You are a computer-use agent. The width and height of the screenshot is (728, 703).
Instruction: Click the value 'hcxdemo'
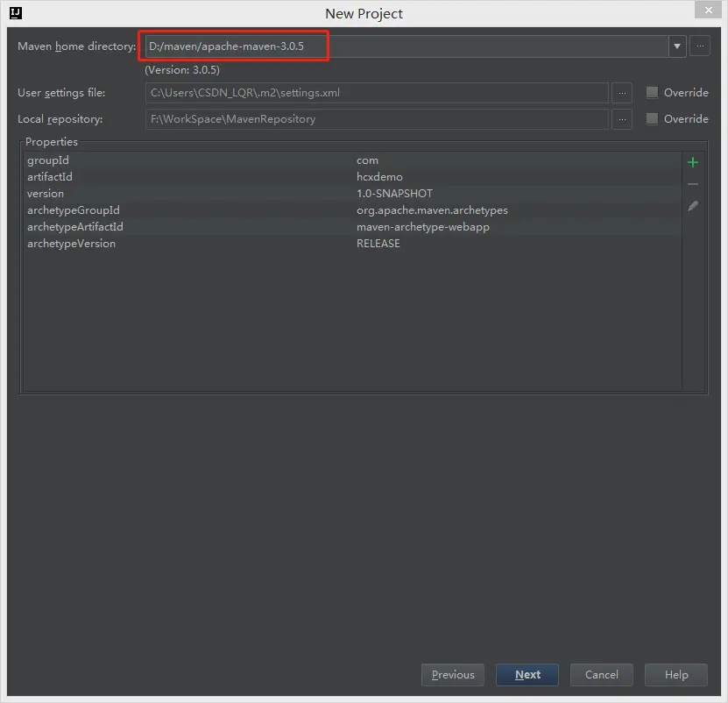379,177
